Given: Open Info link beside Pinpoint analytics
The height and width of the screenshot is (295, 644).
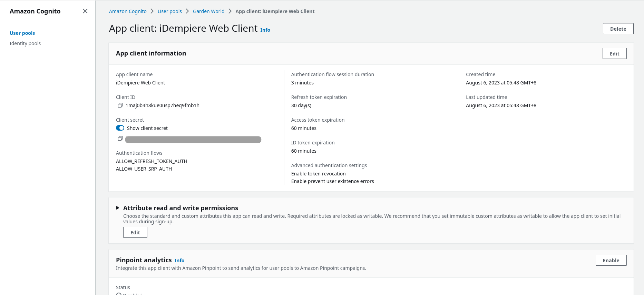Looking at the screenshot, I should point(179,261).
